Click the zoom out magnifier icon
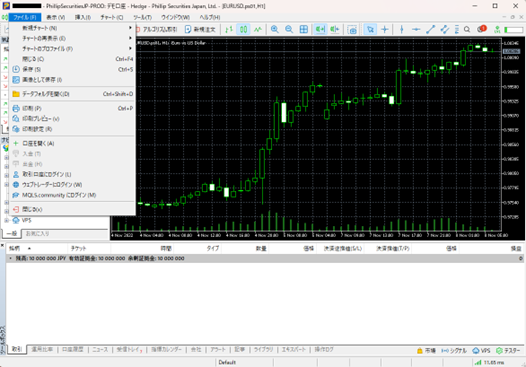Screen dimensions: 526x367 (x=289, y=30)
